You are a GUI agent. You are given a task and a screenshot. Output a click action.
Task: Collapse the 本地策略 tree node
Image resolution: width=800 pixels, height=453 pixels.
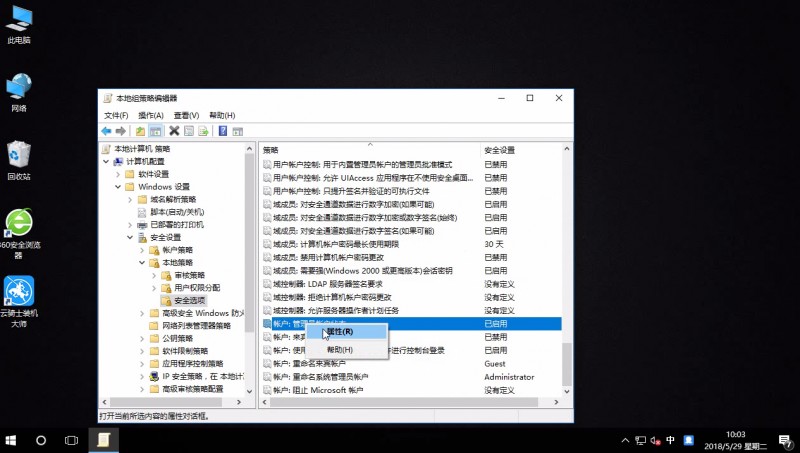pos(142,262)
